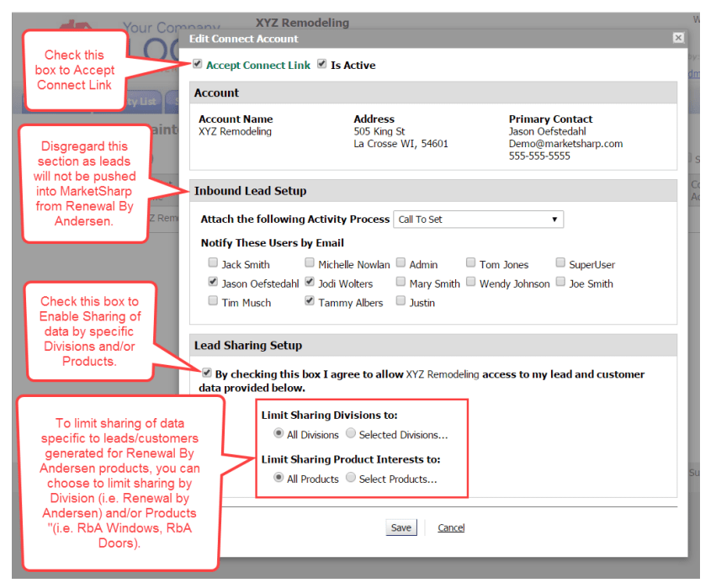Check the Tim Musch notify checkbox

213,301
